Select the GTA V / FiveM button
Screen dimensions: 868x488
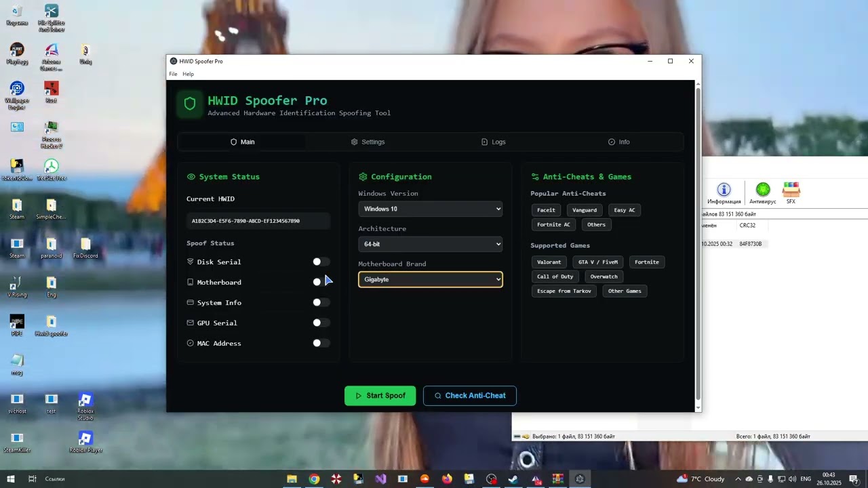click(597, 262)
